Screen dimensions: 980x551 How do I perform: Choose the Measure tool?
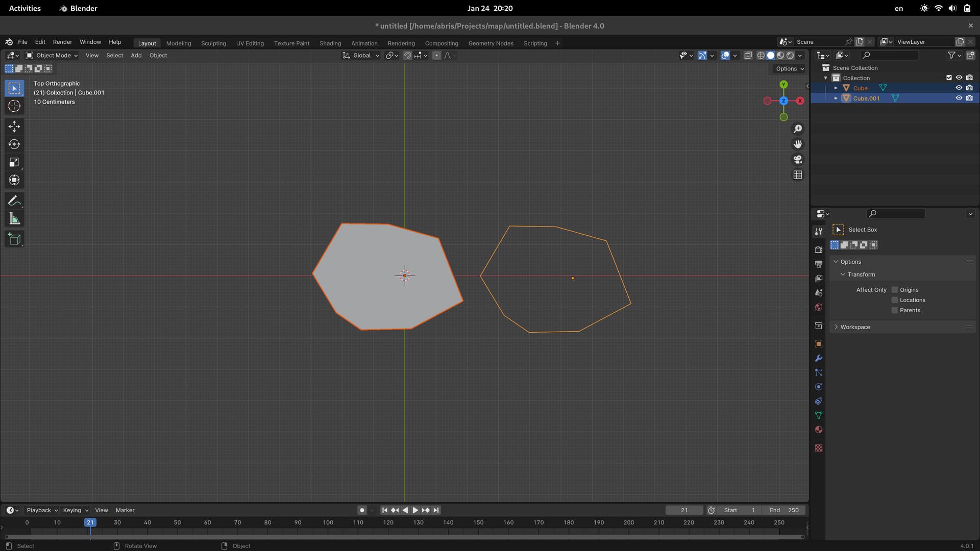[14, 219]
